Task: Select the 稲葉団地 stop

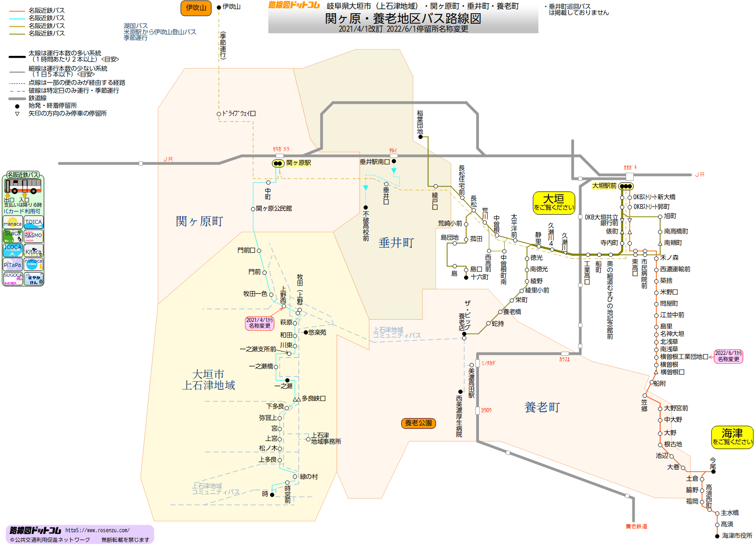Action: pyautogui.click(x=420, y=137)
